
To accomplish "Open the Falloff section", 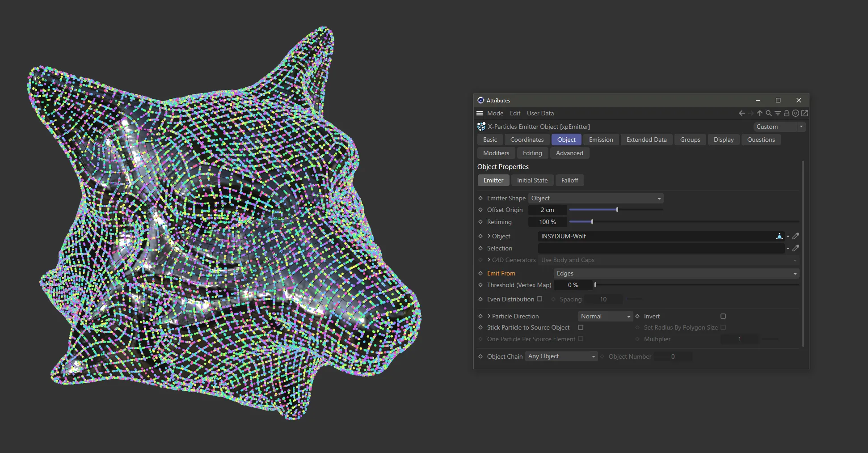I will [x=569, y=180].
